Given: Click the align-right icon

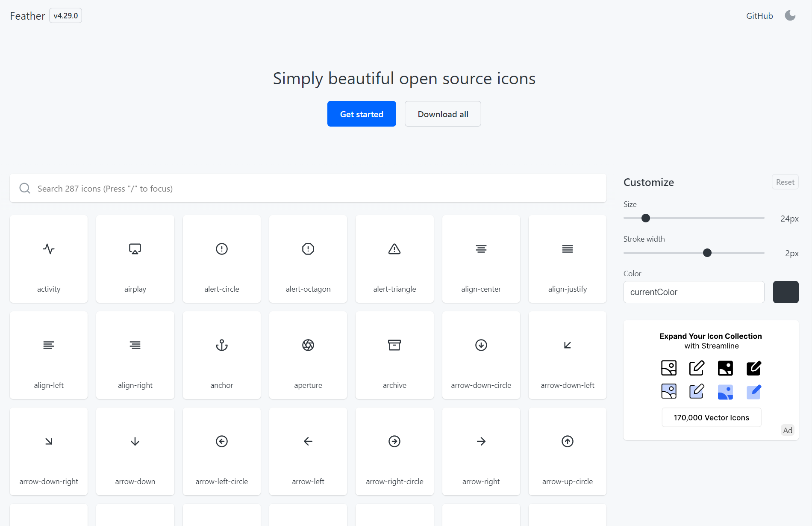Looking at the screenshot, I should click(135, 355).
